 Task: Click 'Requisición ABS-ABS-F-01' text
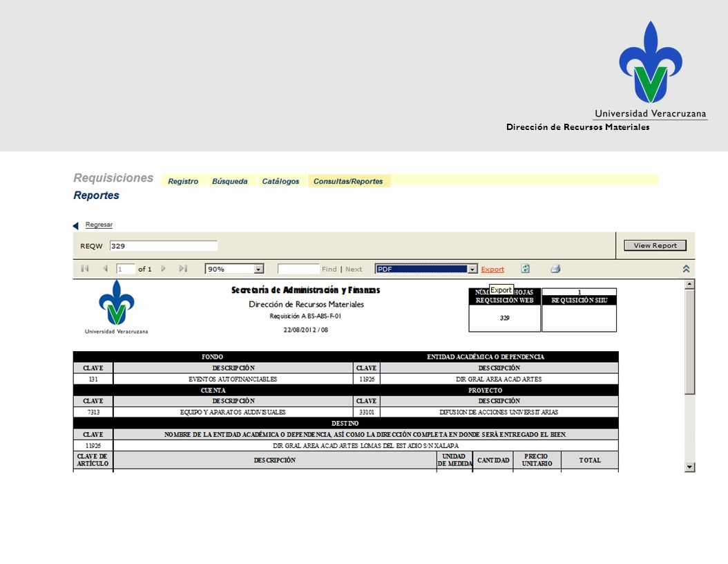click(305, 316)
